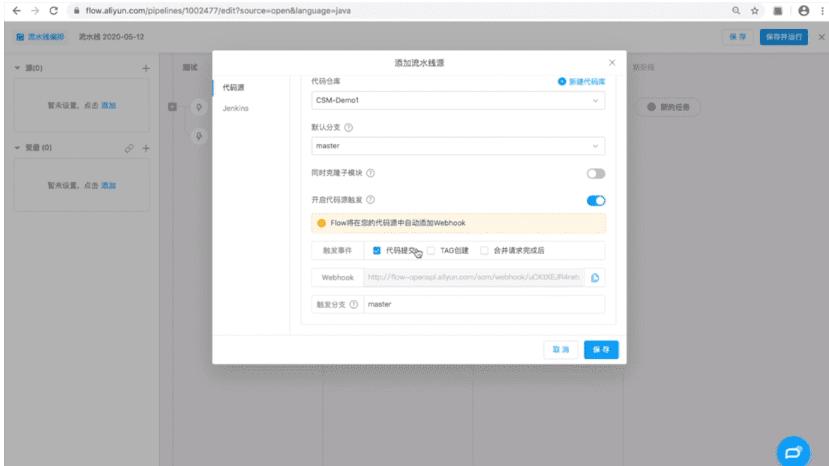Check the 合并请求完成后 checkbox
829x466 pixels.
pyautogui.click(x=484, y=251)
